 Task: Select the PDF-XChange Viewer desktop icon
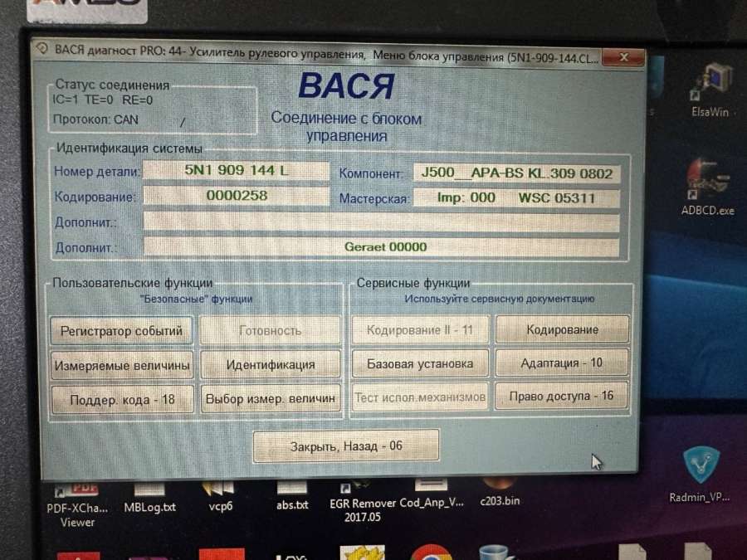[77, 504]
